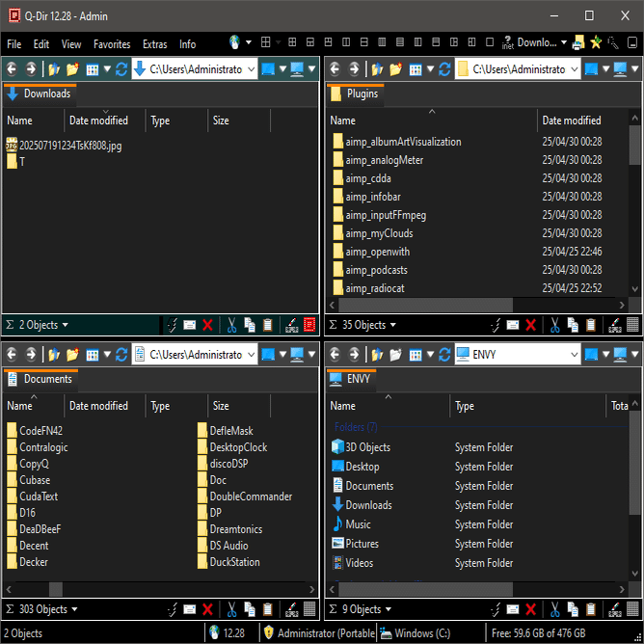Click Name column header in Plugins pane

pos(432,121)
